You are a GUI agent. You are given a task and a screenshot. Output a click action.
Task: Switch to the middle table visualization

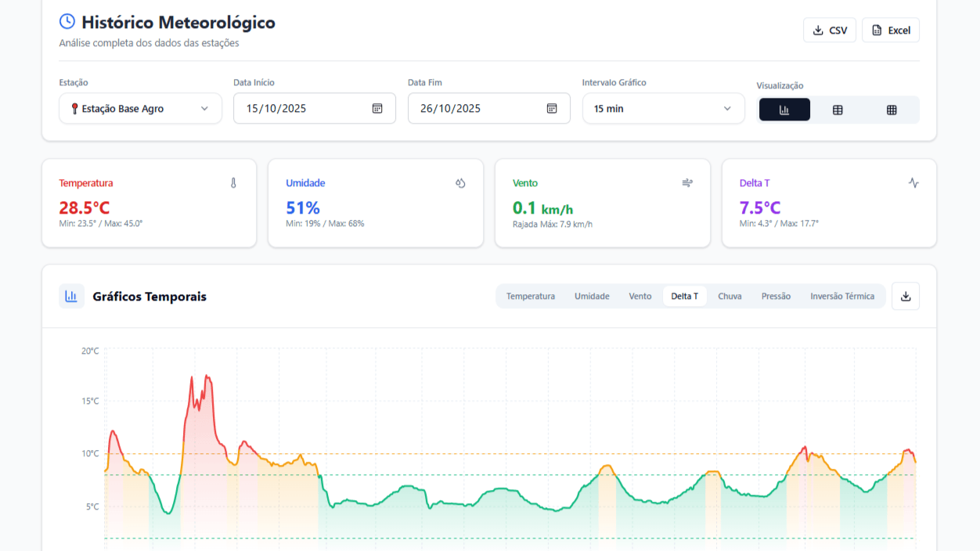[838, 110]
